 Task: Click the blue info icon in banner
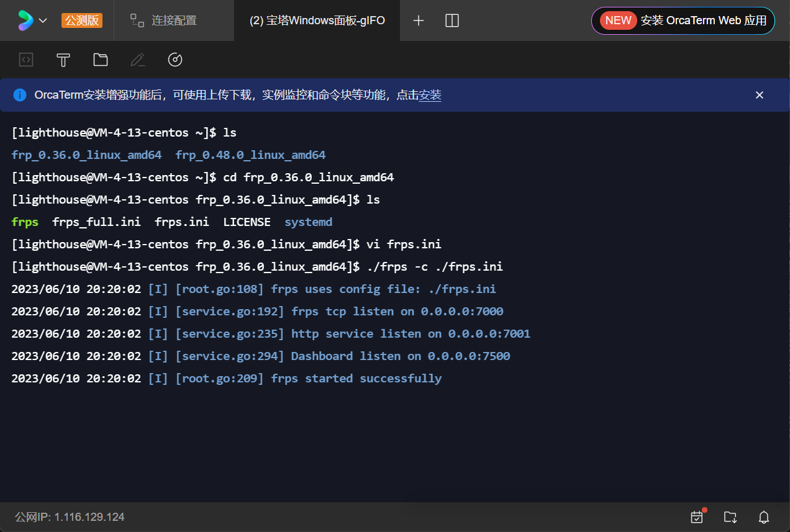click(x=20, y=95)
